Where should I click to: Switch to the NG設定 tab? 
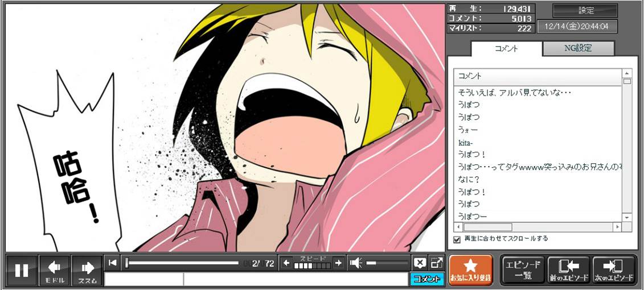[x=578, y=48]
